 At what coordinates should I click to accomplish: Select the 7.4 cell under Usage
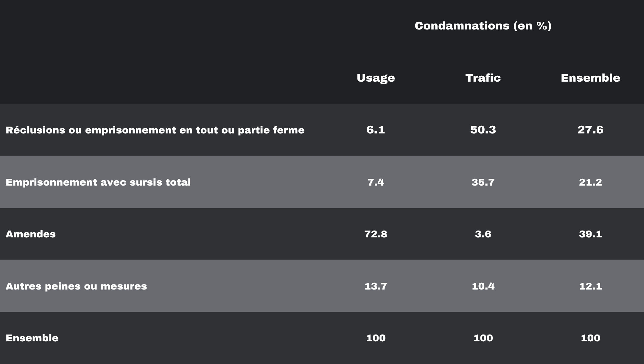point(376,182)
